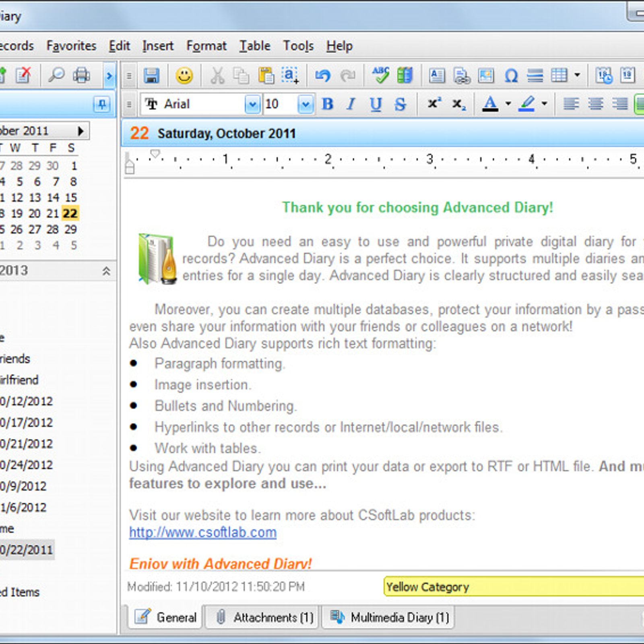Open the Favorites menu
Image resolution: width=644 pixels, height=644 pixels.
pos(71,46)
